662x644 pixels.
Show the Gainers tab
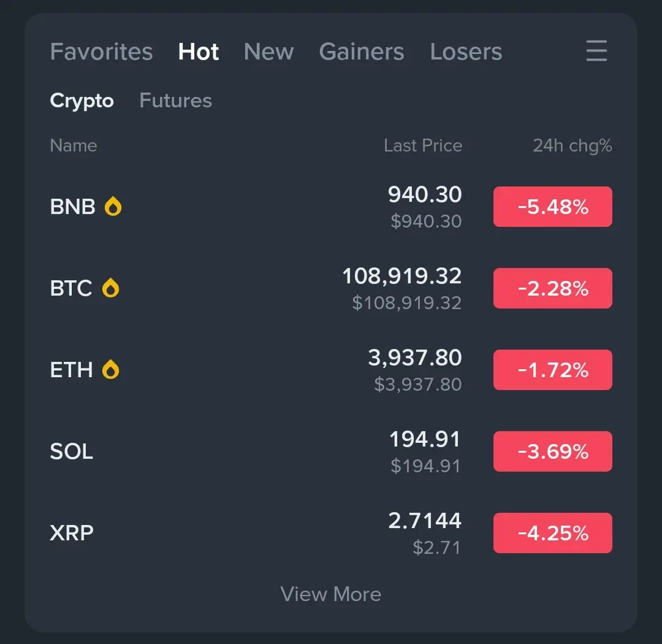362,52
